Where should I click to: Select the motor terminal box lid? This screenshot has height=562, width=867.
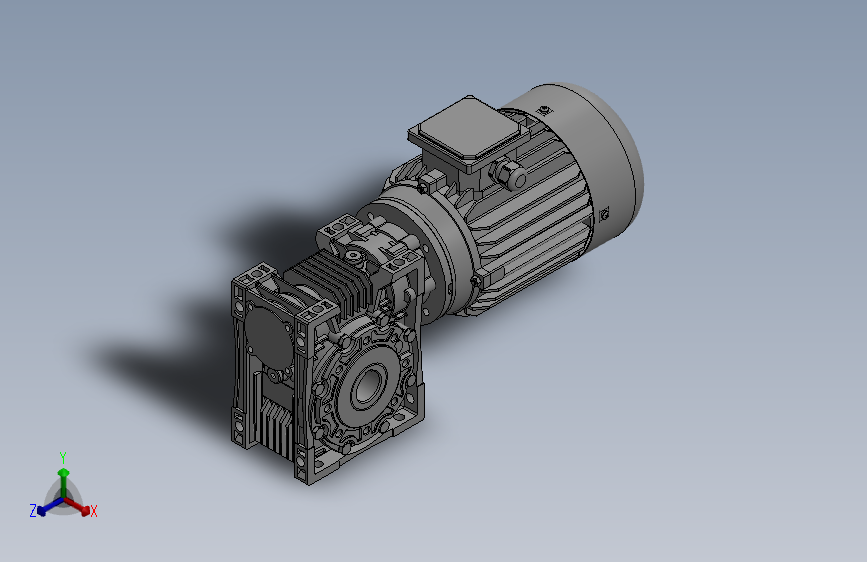tap(468, 128)
